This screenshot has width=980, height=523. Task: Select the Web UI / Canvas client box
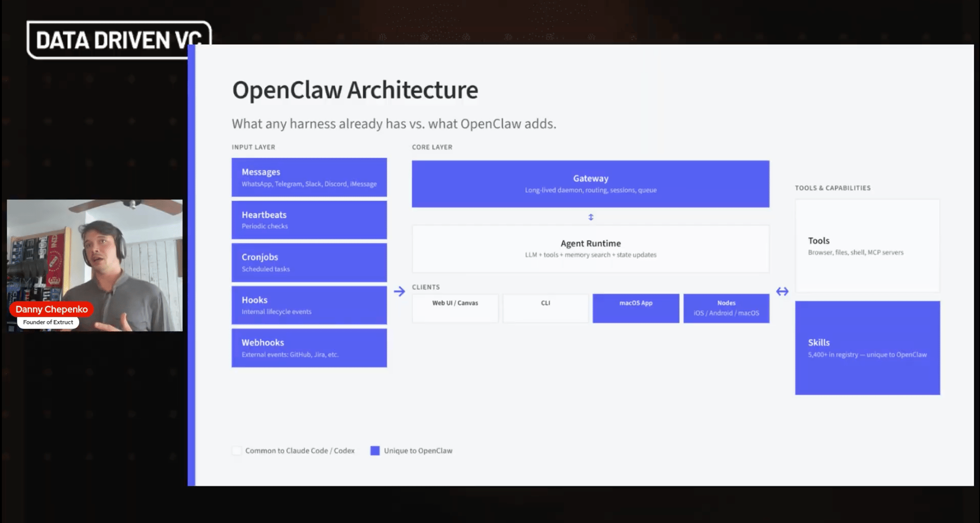tap(455, 308)
